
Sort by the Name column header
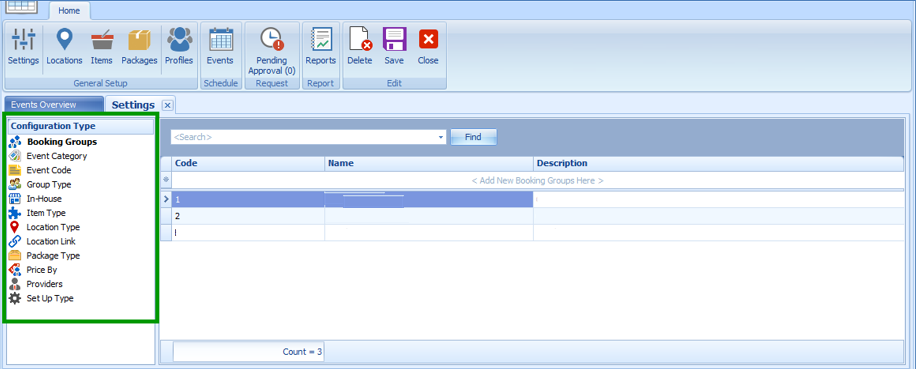click(429, 163)
